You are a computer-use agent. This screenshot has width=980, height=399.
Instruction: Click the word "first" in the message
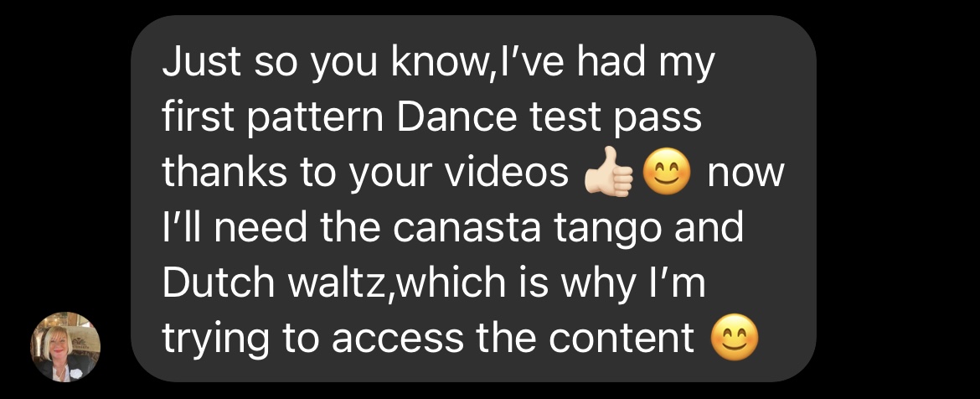[200, 117]
